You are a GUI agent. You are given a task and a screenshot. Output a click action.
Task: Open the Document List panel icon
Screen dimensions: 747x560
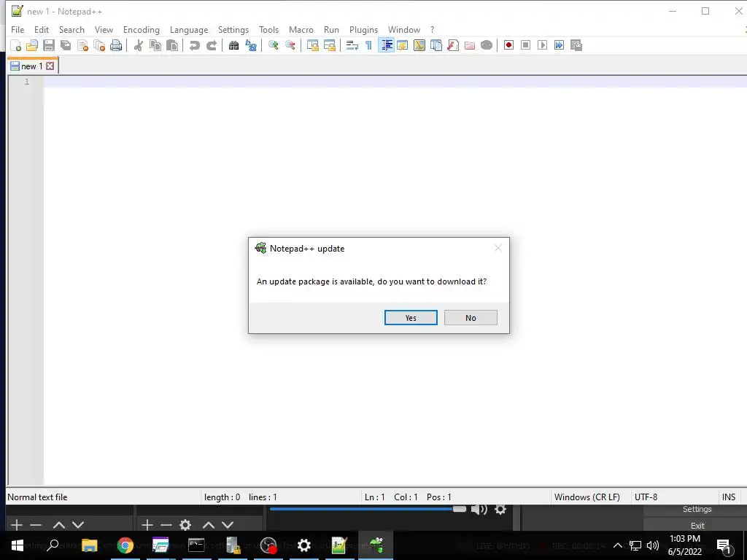(x=436, y=45)
